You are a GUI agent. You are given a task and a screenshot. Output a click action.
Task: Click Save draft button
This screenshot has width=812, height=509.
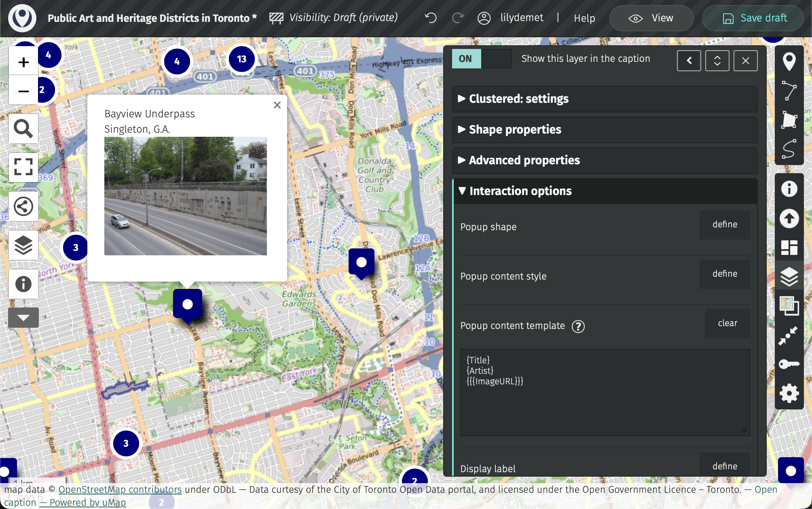click(x=754, y=18)
